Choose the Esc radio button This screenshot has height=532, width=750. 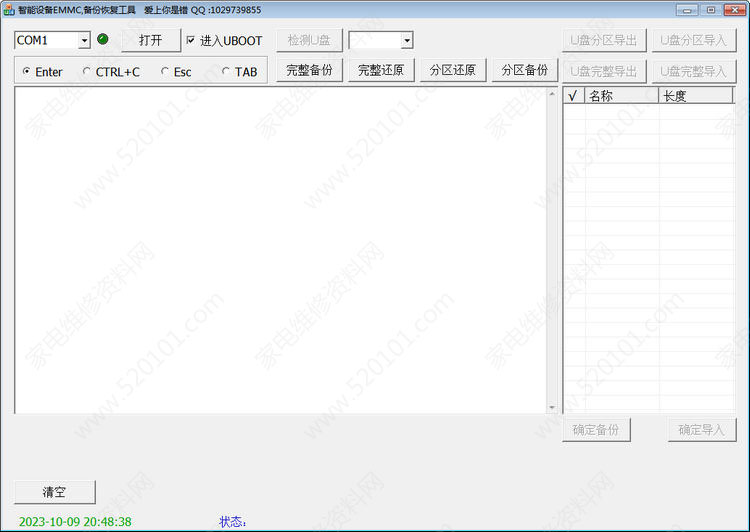(165, 72)
